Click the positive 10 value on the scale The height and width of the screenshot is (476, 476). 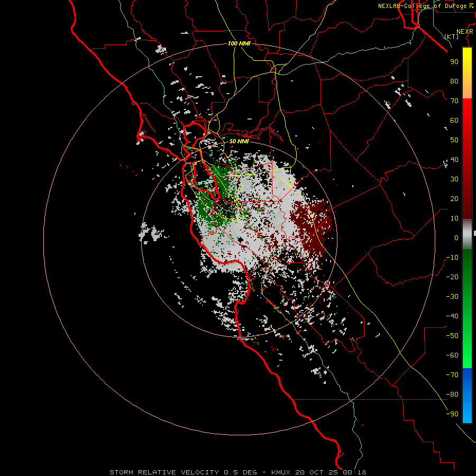(x=454, y=218)
